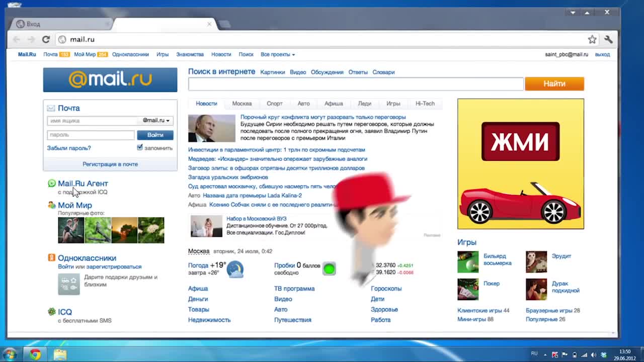Click the Mail.Ru Agent green icon

coord(51,184)
